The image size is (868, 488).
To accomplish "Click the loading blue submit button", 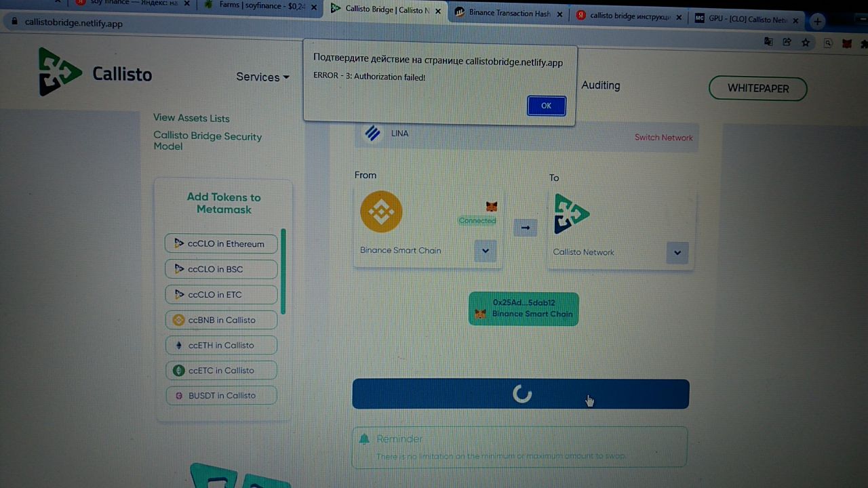I will click(x=521, y=394).
